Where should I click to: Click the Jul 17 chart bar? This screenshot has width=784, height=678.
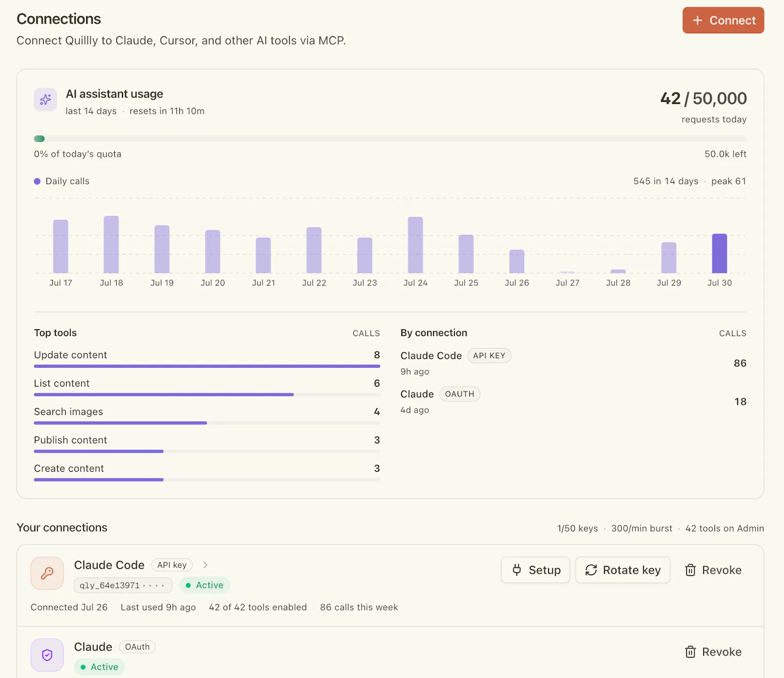click(x=61, y=246)
